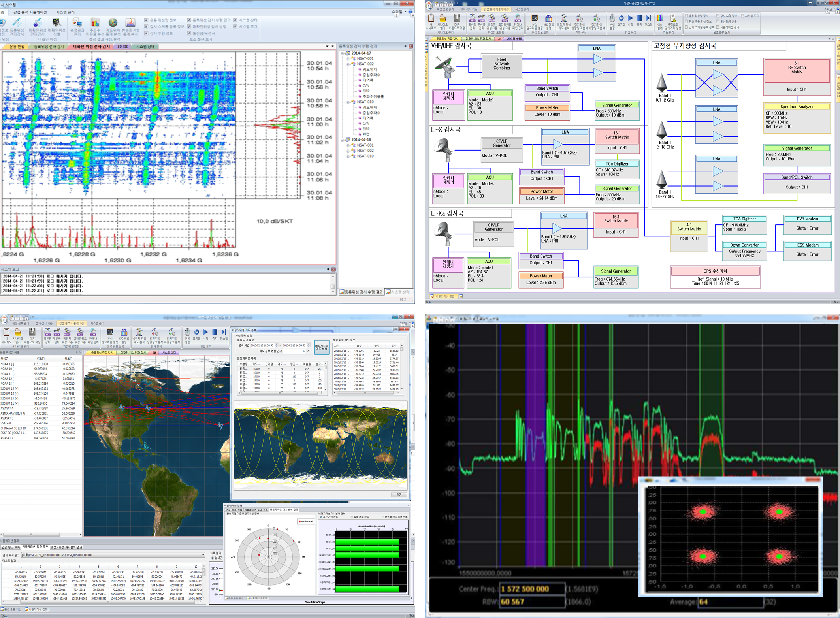The height and width of the screenshot is (618, 840).
Task: Enable the 관측 운용 위성 정보 checkbox
Action: [687, 22]
